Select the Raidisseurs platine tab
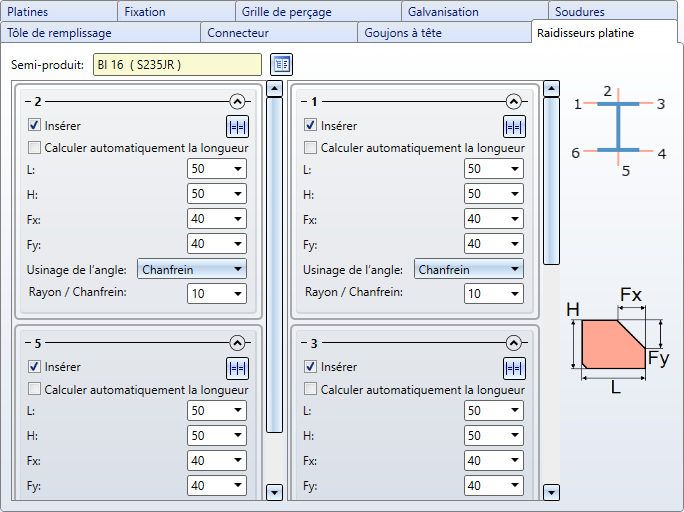Screen dimensions: 684x512 (x=605, y=32)
